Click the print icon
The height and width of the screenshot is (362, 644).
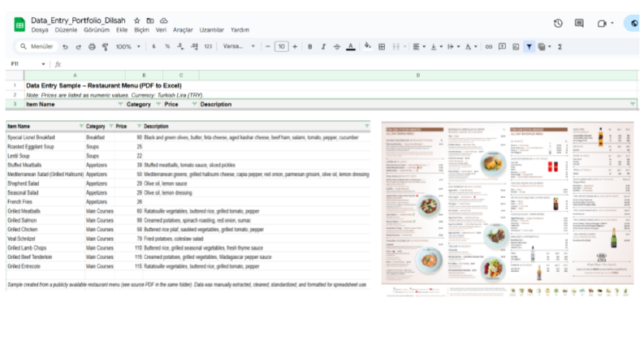92,47
